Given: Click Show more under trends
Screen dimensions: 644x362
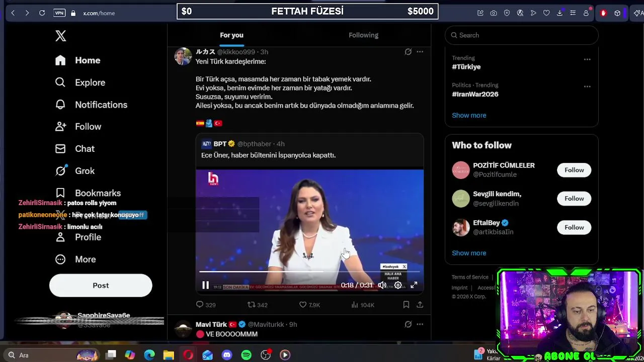Looking at the screenshot, I should pos(469,115).
